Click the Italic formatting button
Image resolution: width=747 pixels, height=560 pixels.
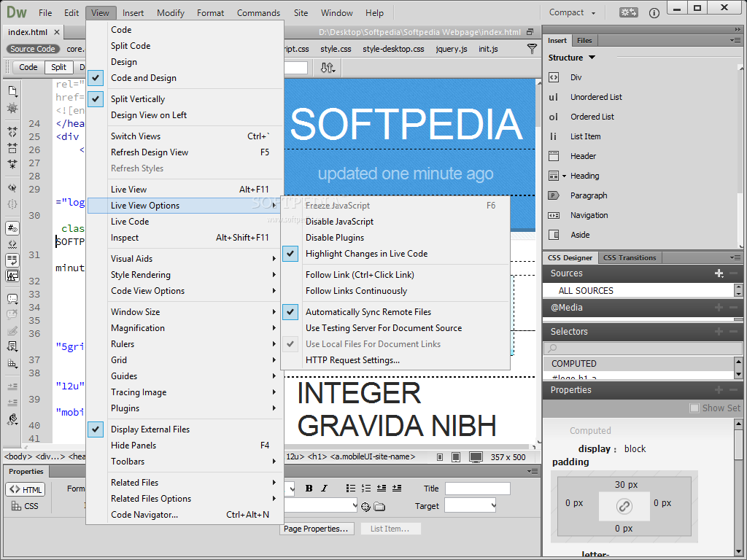(325, 488)
